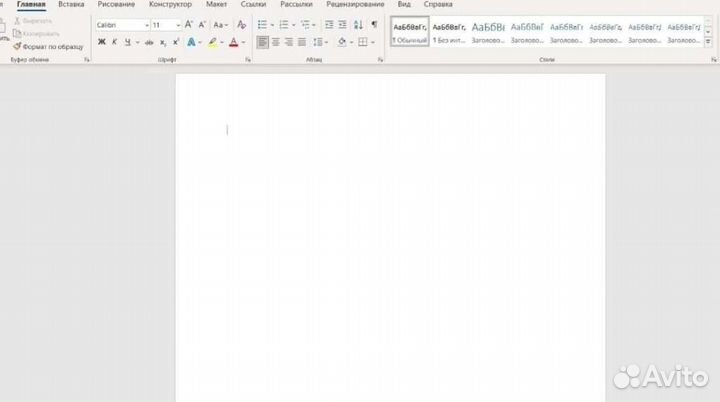Apply a numbered list
Viewport: 720px width, 402px height.
[284, 25]
